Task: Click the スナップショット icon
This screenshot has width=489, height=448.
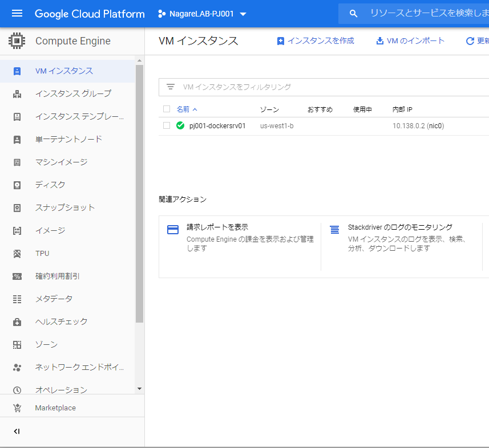Action: (17, 208)
